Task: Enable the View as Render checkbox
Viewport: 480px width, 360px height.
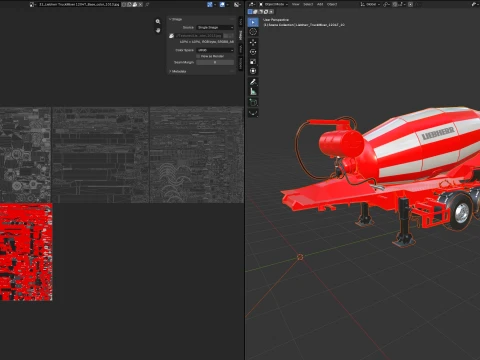Action: pos(198,56)
